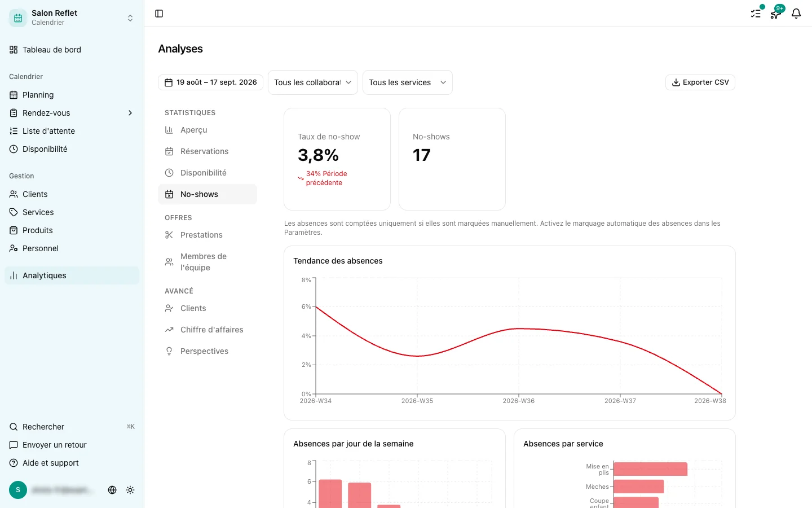Click the Salon Reflet calendar logo
This screenshot has width=812, height=508.
click(18, 18)
